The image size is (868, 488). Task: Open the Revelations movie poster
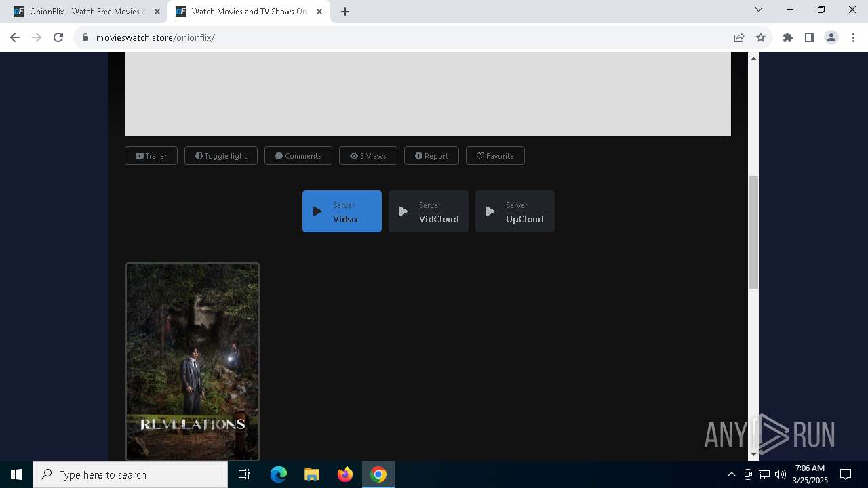[x=193, y=361]
